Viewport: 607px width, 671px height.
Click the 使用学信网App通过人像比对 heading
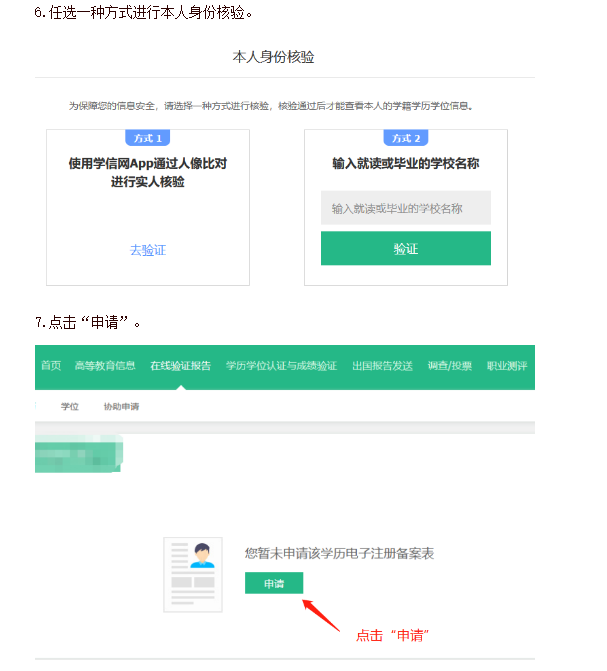(x=148, y=163)
